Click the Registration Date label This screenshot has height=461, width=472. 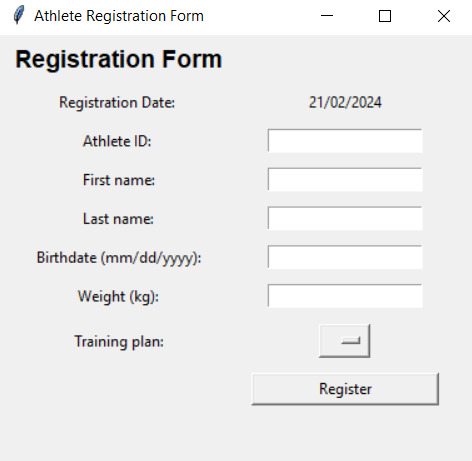pyautogui.click(x=117, y=102)
